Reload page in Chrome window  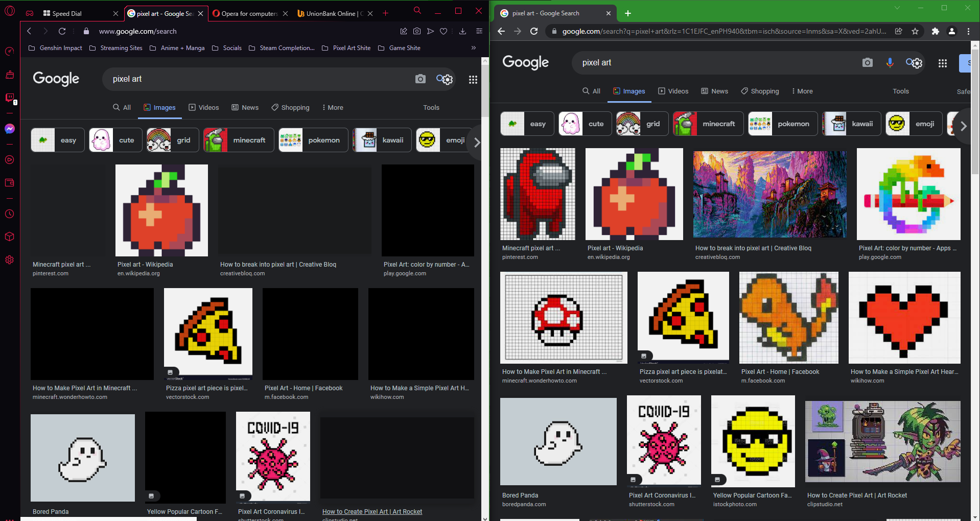(x=534, y=31)
